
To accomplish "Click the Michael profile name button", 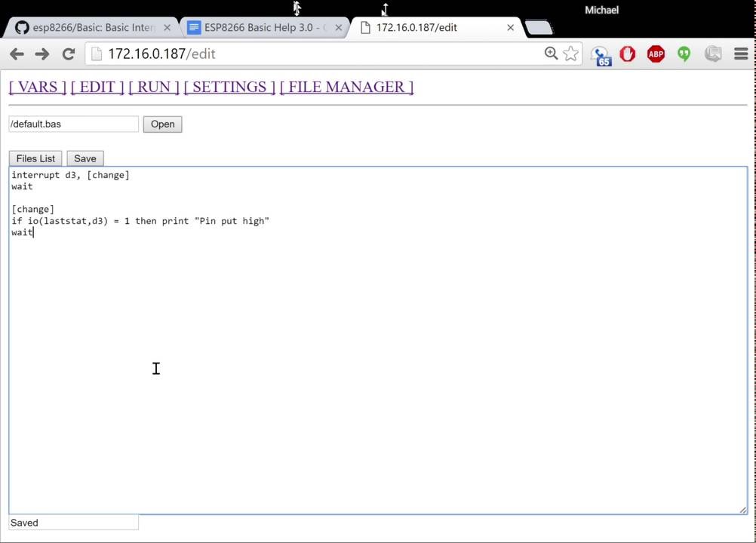I will [601, 10].
